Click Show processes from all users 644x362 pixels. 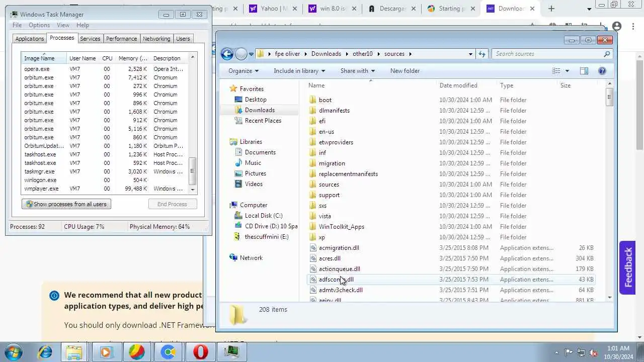pyautogui.click(x=66, y=204)
